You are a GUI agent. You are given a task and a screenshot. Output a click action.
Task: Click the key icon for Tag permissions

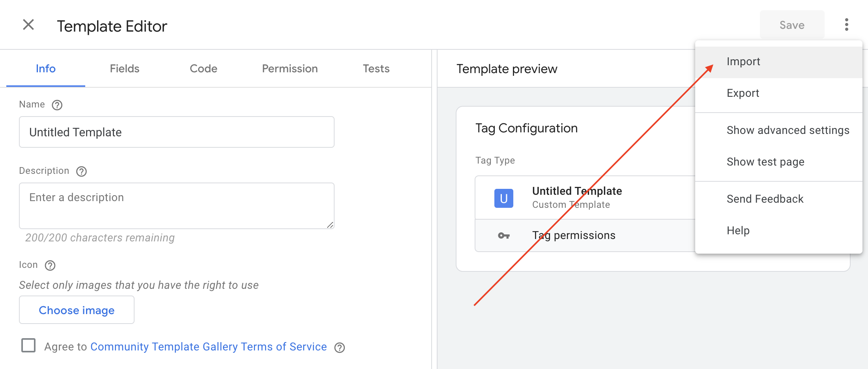tap(503, 236)
